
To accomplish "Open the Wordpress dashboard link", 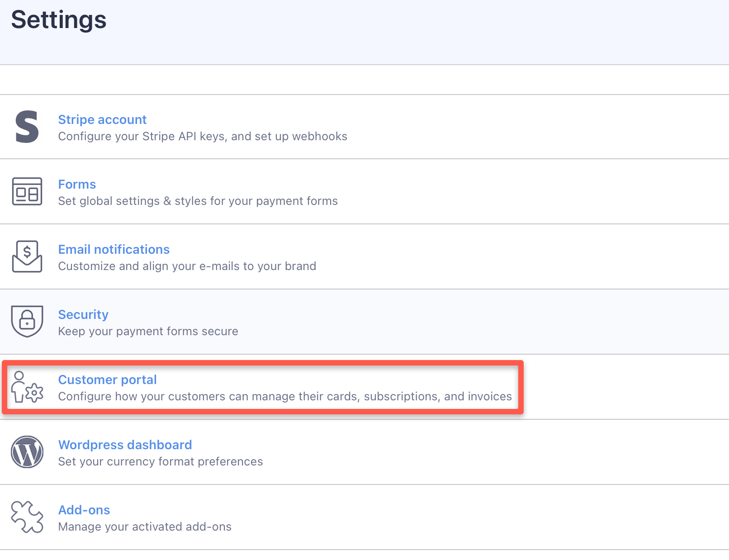I will pos(125,445).
